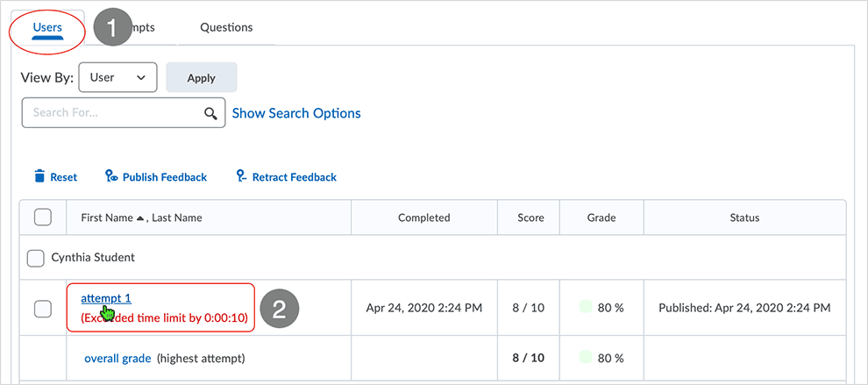Image resolution: width=868 pixels, height=385 pixels.
Task: Check the attempt 1 row checkbox
Action: tap(43, 309)
